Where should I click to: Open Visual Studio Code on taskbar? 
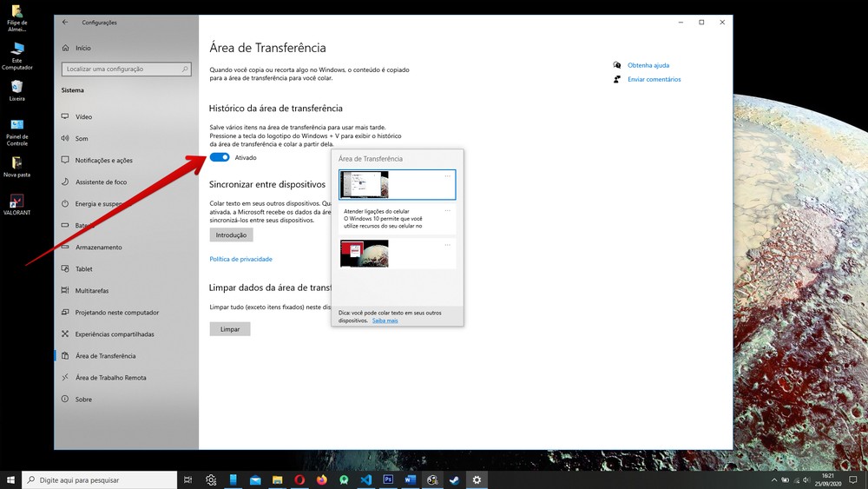pos(366,479)
